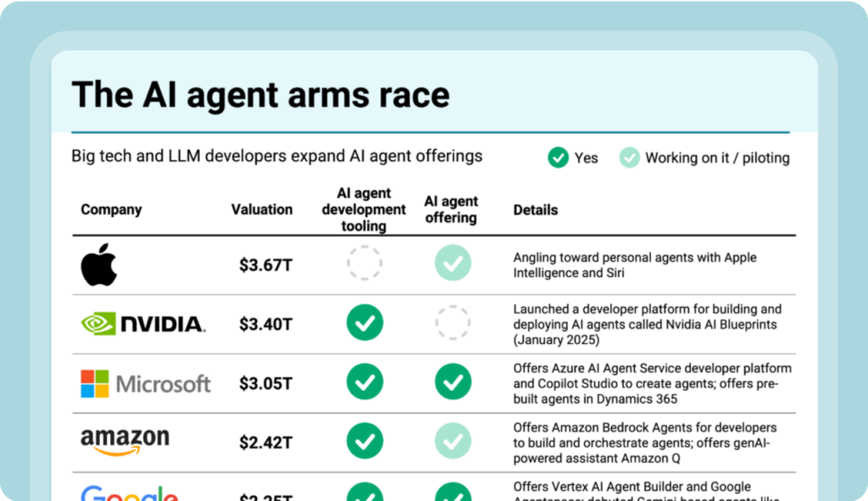The image size is (868, 501).
Task: Click Microsoft's AI agent offering checkmark
Action: 453,382
